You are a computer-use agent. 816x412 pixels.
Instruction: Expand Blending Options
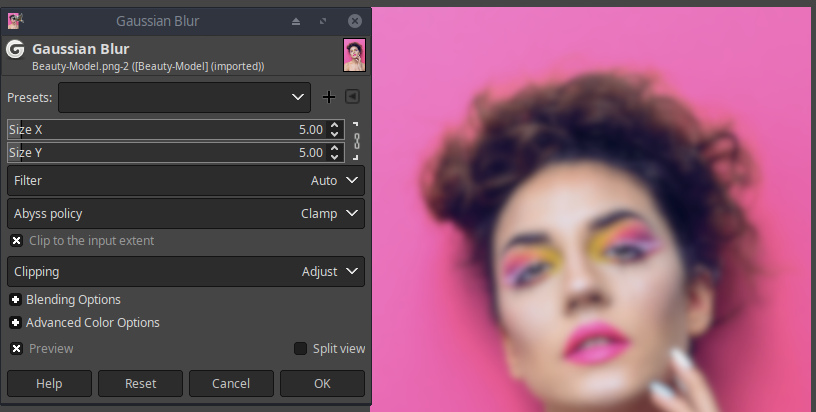(x=16, y=300)
